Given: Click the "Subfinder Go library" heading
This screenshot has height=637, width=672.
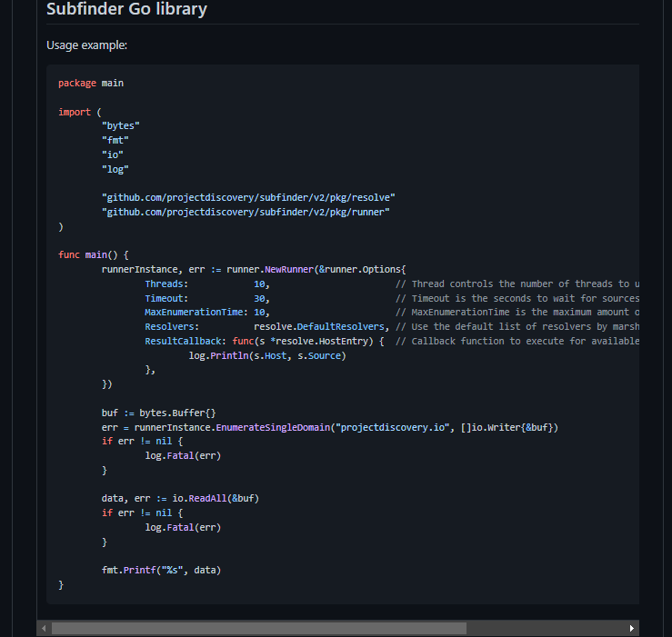Looking at the screenshot, I should 126,9.
